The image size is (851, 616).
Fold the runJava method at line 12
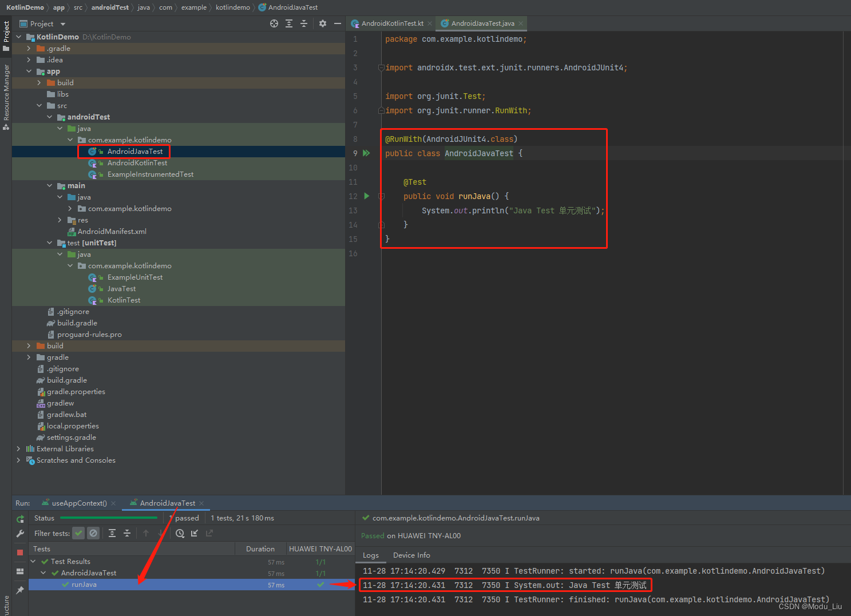coord(382,196)
